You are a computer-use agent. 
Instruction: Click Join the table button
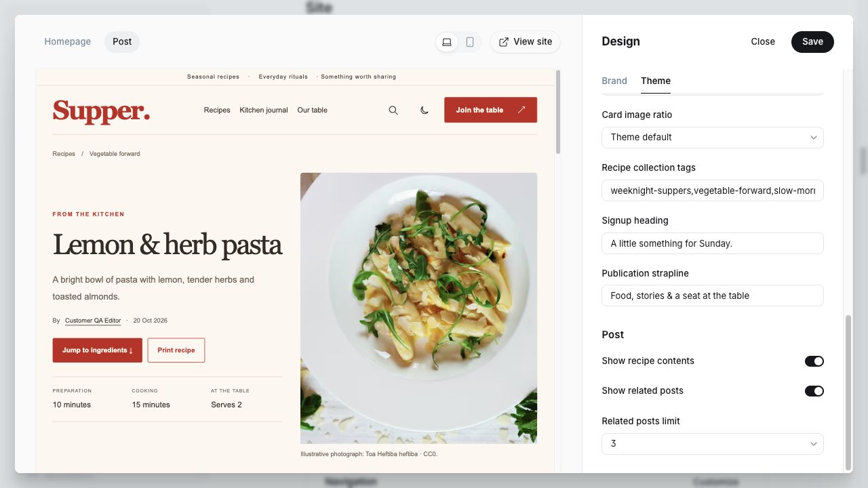[491, 110]
